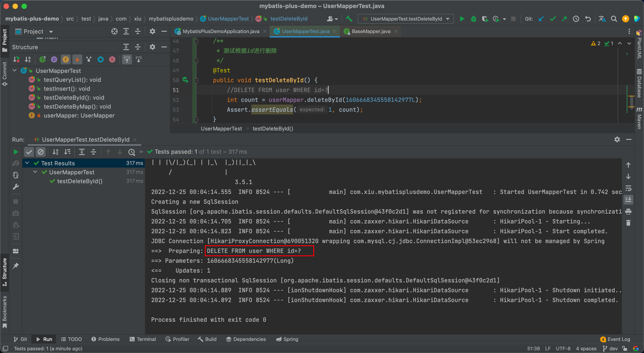Click run gutter icon beside testDeleteById
Viewport: 644px width, 353px height.
coord(185,80)
